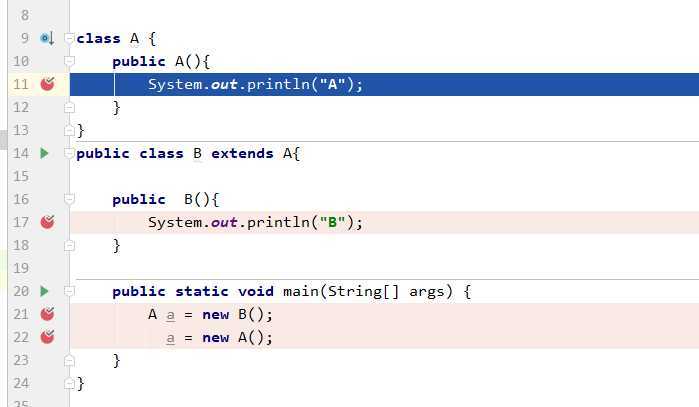Click fold end marker on line 12
Viewport: 699px width, 407px height.
tap(69, 107)
